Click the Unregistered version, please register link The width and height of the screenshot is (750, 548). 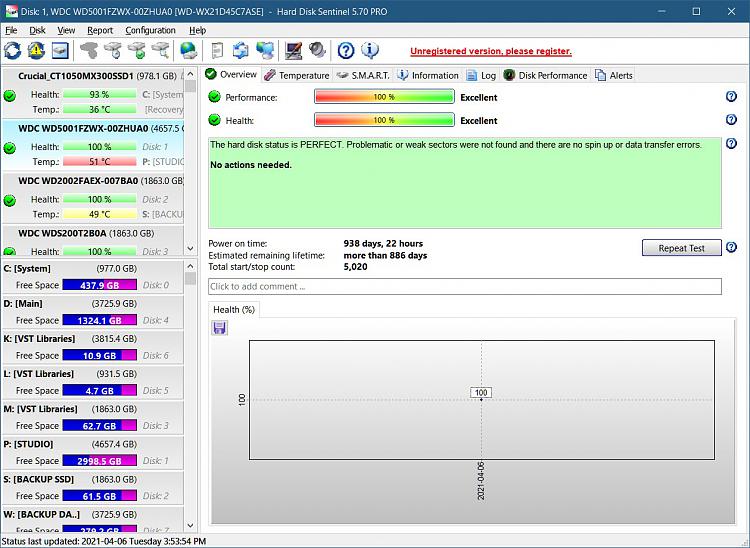point(491,51)
